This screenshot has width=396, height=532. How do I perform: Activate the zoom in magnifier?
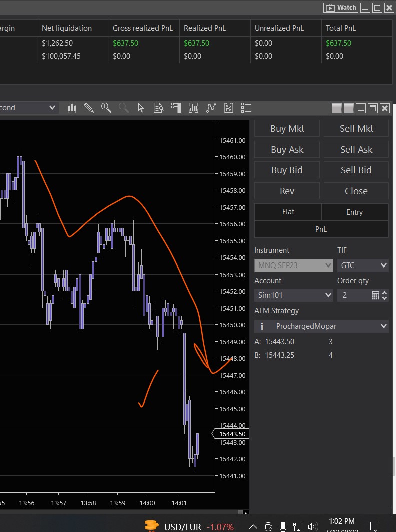106,108
